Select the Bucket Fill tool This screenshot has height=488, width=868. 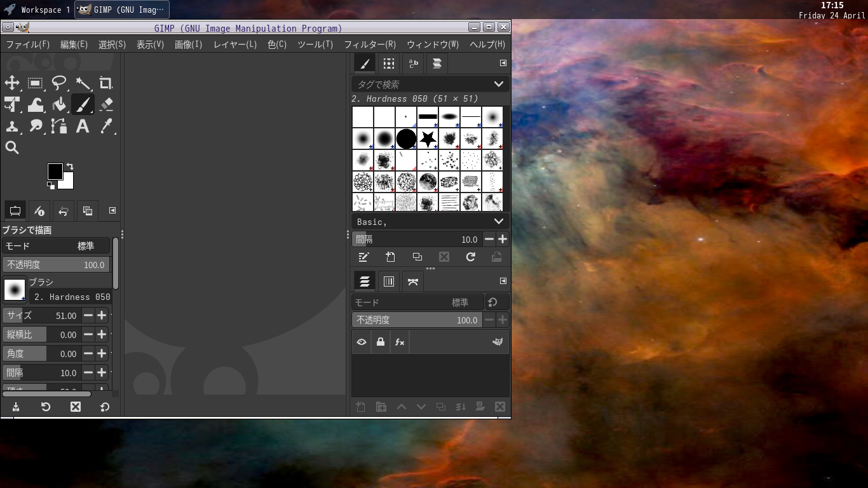click(x=59, y=105)
